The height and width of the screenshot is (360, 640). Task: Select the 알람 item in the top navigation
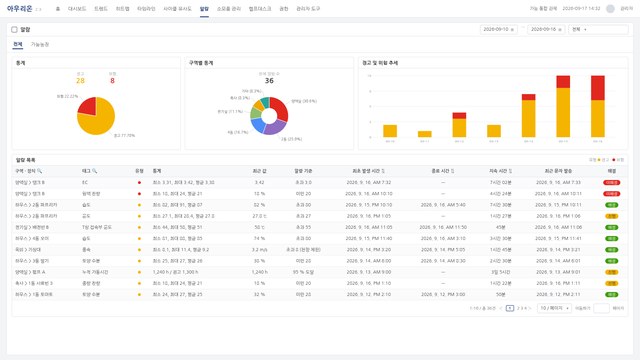[x=204, y=9]
